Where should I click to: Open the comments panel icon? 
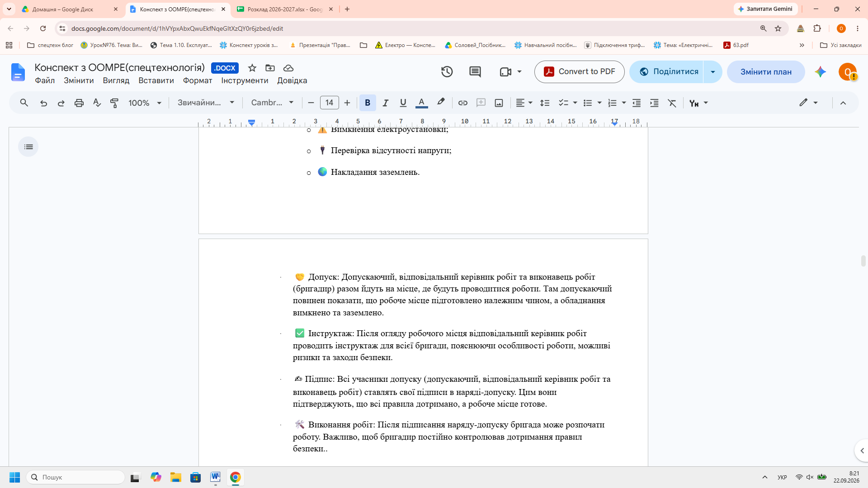click(x=475, y=71)
